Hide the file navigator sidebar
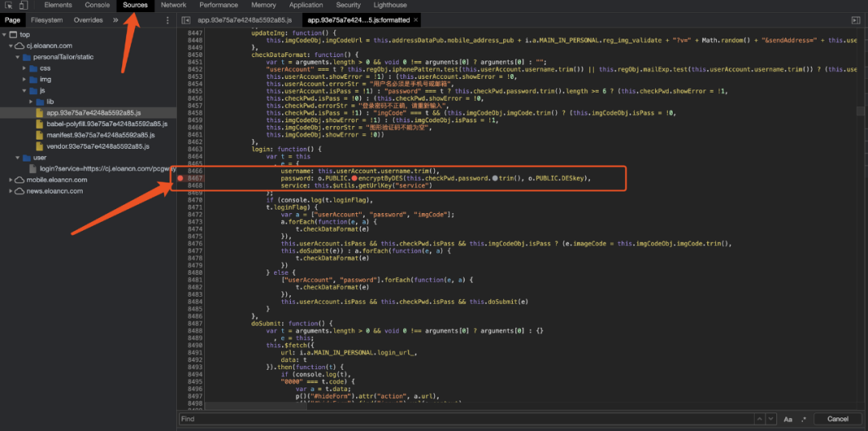Image resolution: width=868 pixels, height=431 pixels. pyautogui.click(x=186, y=20)
